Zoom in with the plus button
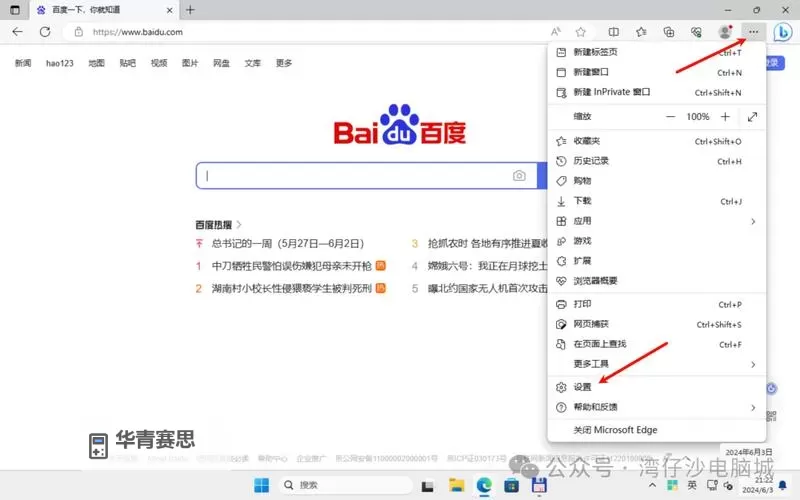This screenshot has width=800, height=500. (x=725, y=117)
